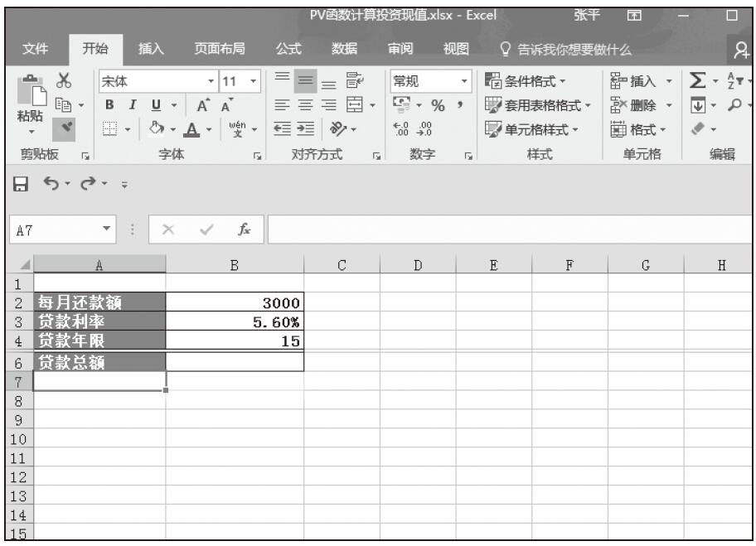Apply percent style format
The image size is (756, 546).
[435, 106]
